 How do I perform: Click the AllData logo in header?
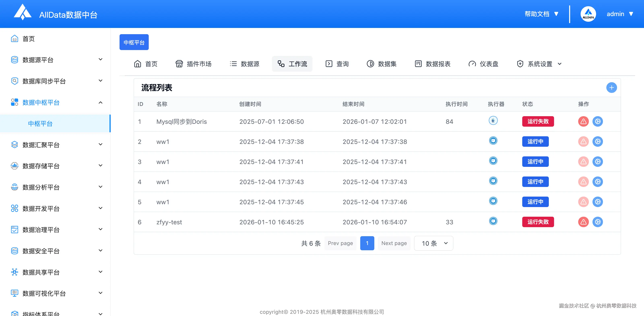pos(23,12)
